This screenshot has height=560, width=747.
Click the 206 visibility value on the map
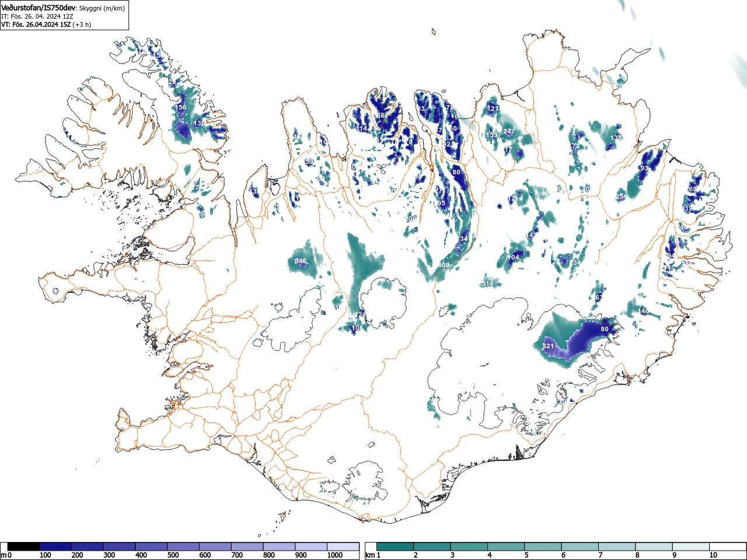coord(411,219)
